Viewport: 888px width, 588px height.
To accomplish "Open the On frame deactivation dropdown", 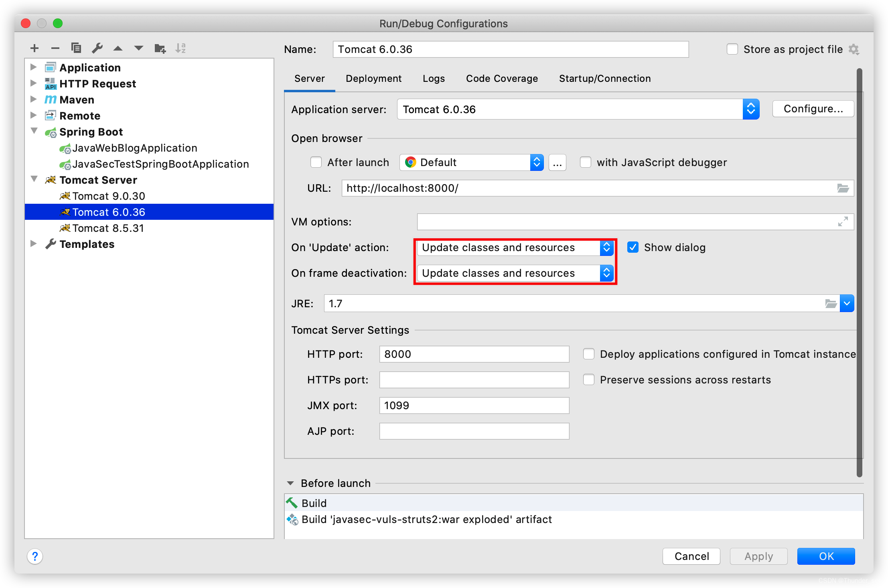I will [x=606, y=273].
